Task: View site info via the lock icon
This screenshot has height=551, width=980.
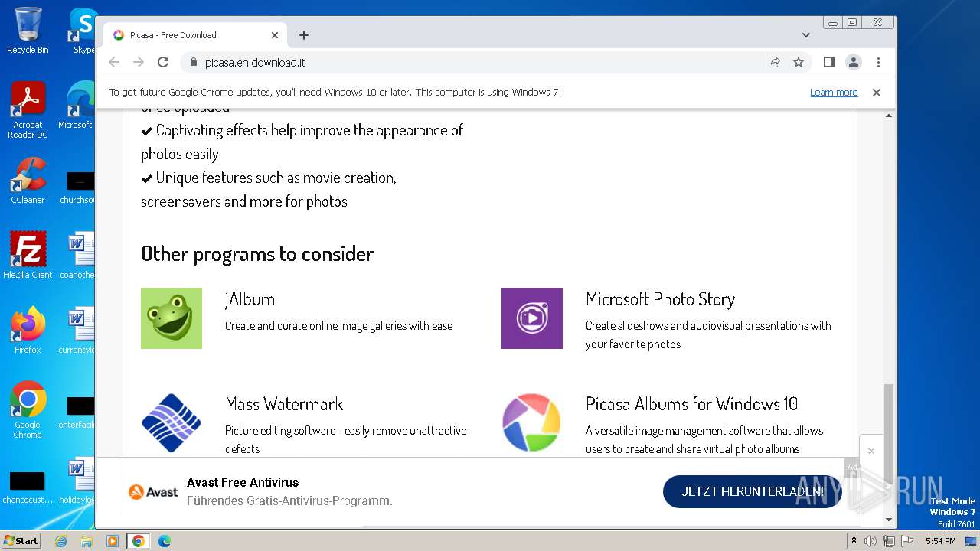Action: click(193, 62)
